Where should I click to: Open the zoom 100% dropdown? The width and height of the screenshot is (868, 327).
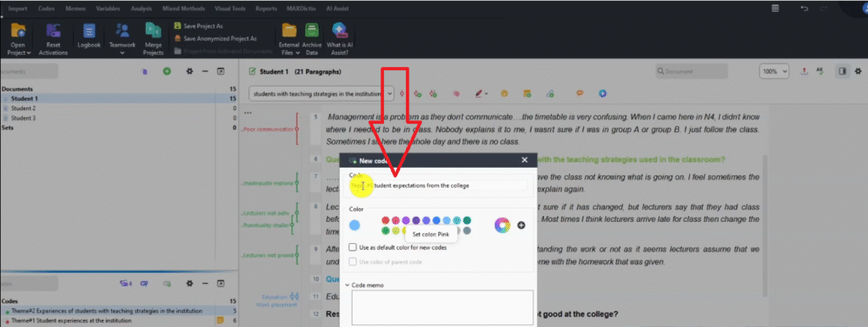click(x=774, y=71)
